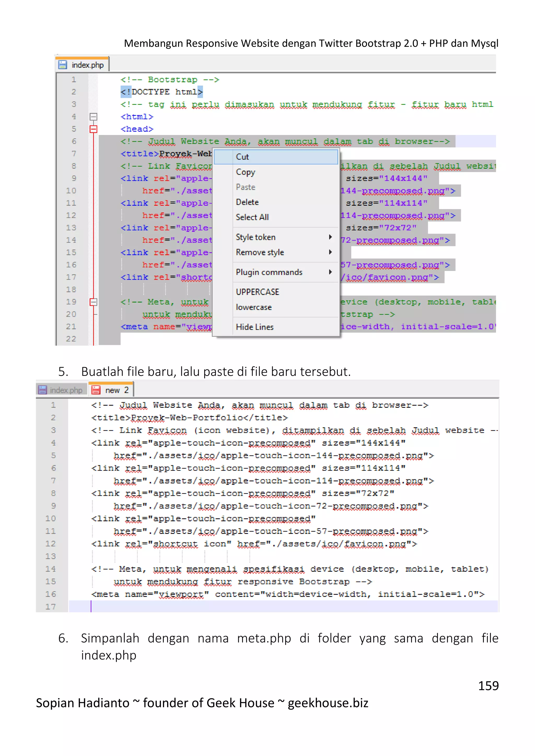Expand the Remove style submenu arrow
The image size is (535, 756).
click(x=330, y=252)
